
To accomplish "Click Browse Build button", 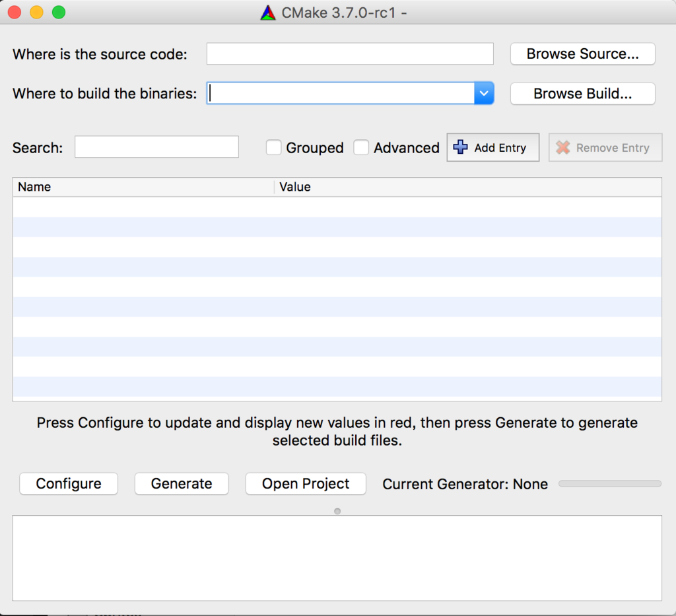I will click(582, 94).
